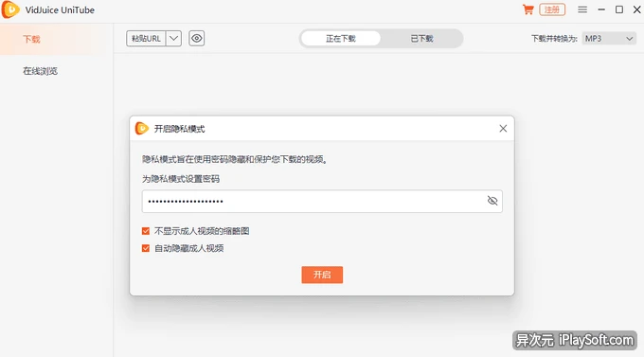Image resolution: width=644 pixels, height=357 pixels.
Task: Click the orange 开启 button
Action: [322, 275]
